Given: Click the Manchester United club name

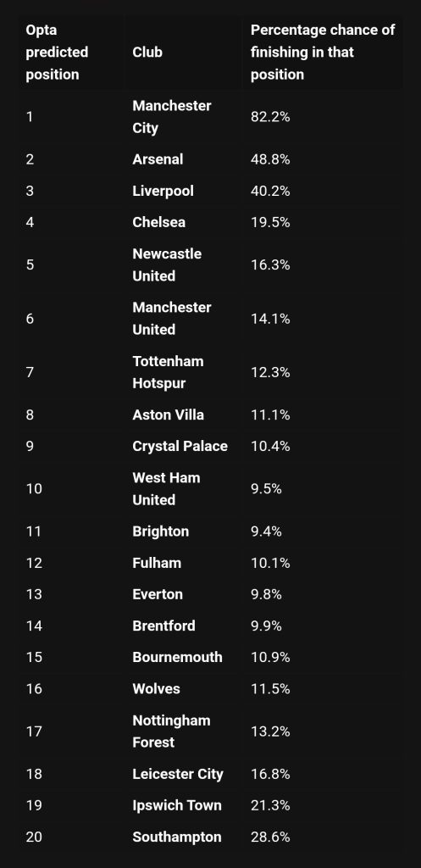Looking at the screenshot, I should [x=171, y=319].
